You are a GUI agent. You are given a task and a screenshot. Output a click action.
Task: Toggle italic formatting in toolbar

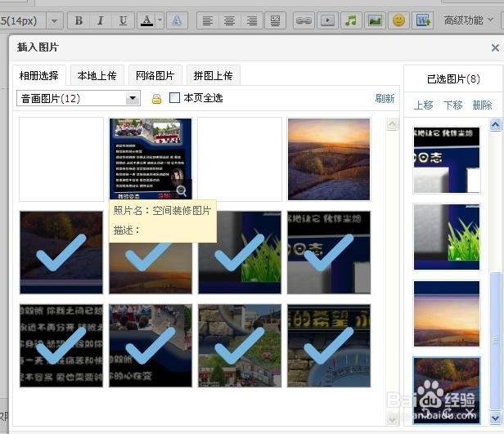coord(101,20)
